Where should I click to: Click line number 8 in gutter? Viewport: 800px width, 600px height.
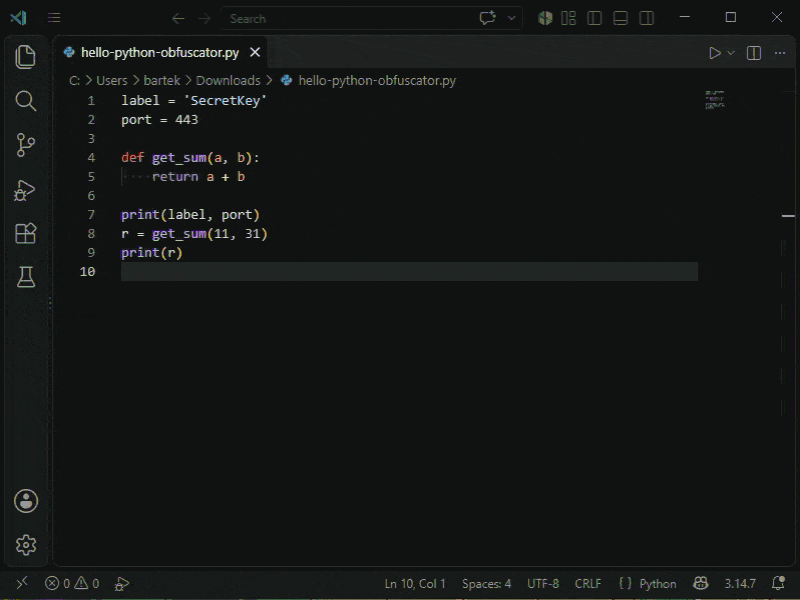click(x=91, y=234)
